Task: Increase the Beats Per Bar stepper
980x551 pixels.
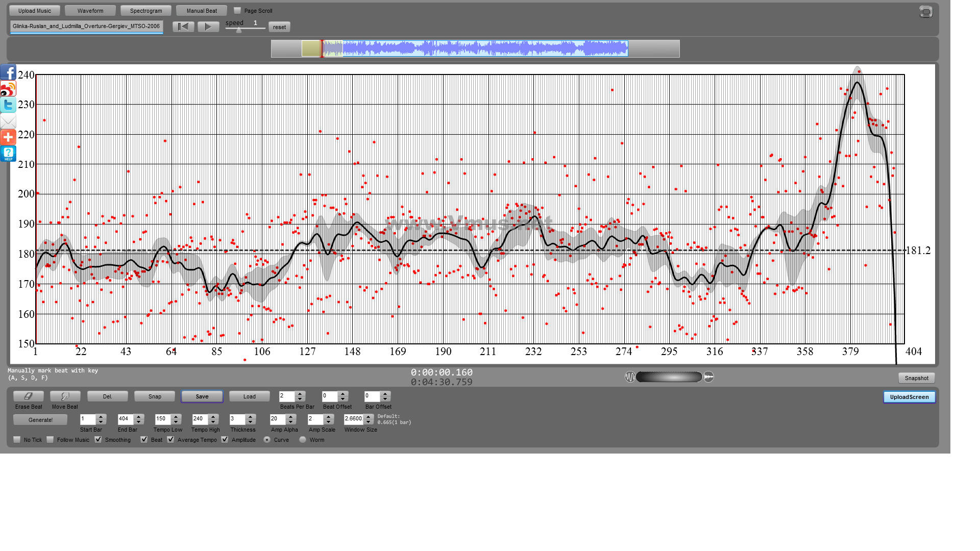Action: point(300,393)
